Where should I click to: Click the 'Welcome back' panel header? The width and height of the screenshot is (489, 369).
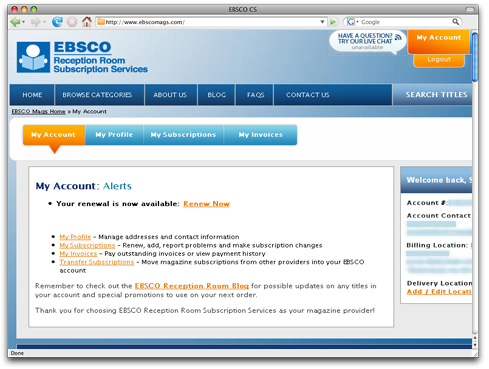[436, 180]
